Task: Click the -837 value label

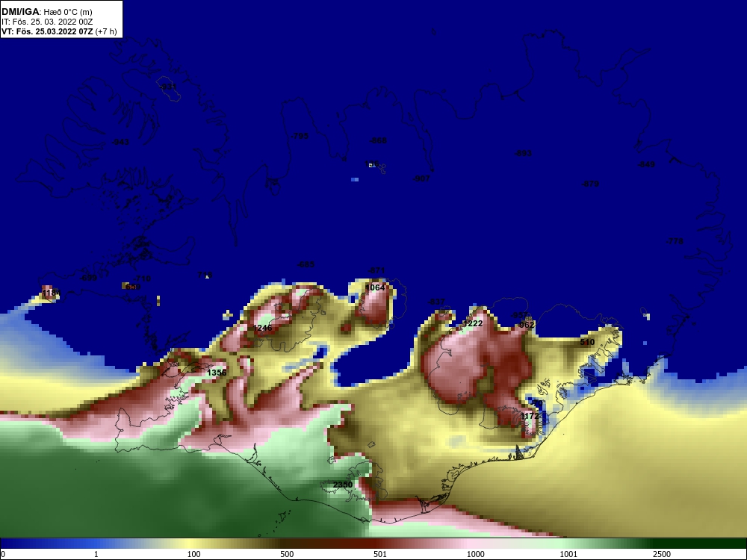Action: click(x=436, y=302)
